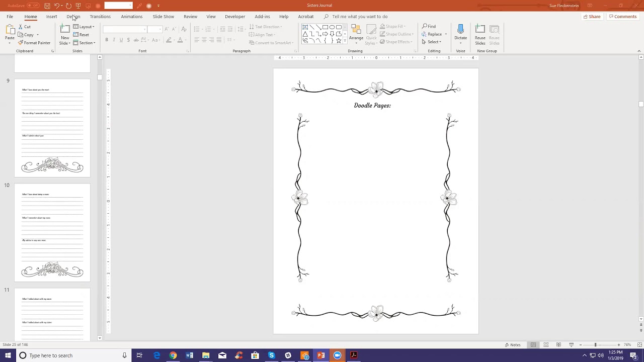Open the Slide Show tab
This screenshot has height=362, width=644.
[x=163, y=17]
